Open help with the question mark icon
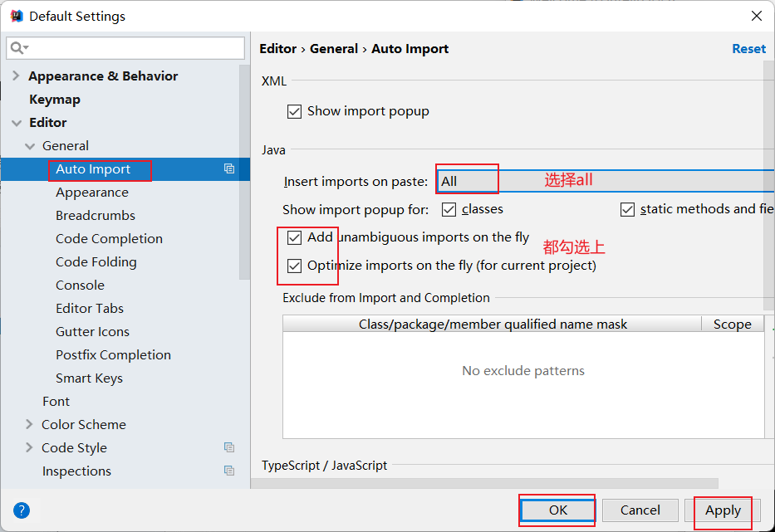 coord(22,510)
